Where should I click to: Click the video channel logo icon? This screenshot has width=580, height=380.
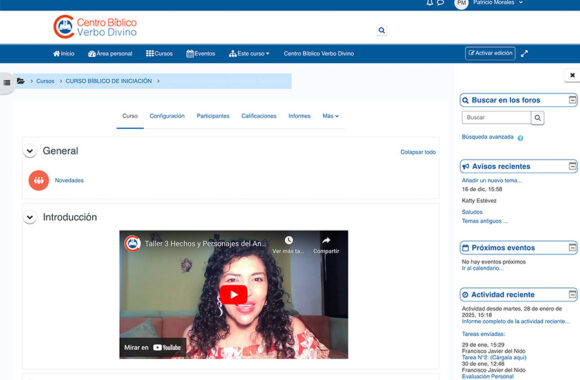pos(132,243)
